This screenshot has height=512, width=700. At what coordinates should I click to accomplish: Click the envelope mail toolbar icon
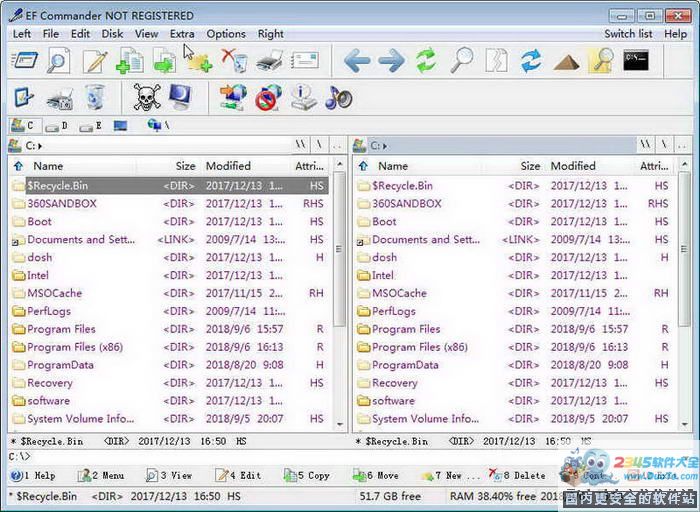305,61
